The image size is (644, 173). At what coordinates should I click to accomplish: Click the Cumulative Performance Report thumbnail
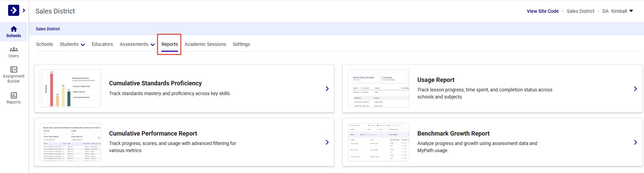pyautogui.click(x=70, y=142)
